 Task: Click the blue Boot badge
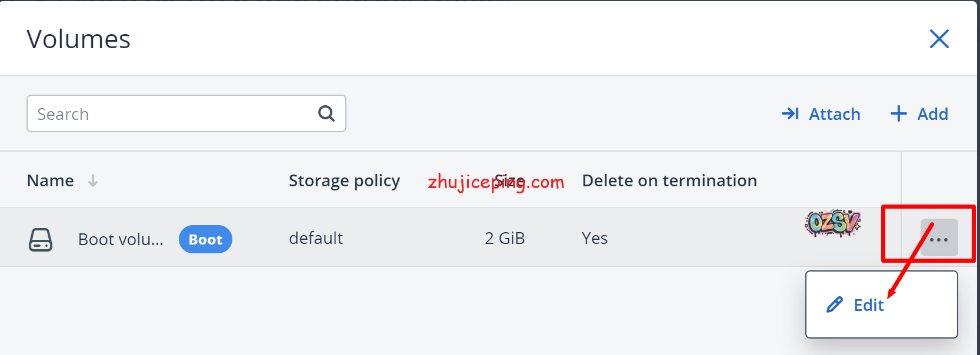205,239
